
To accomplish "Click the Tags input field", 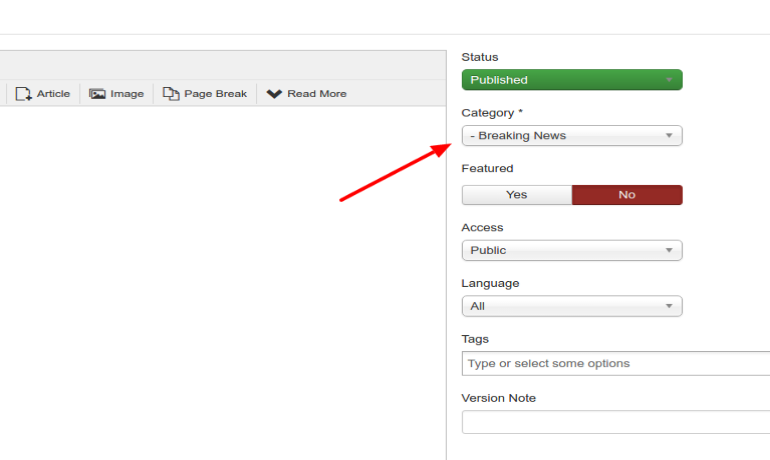I will tap(616, 363).
